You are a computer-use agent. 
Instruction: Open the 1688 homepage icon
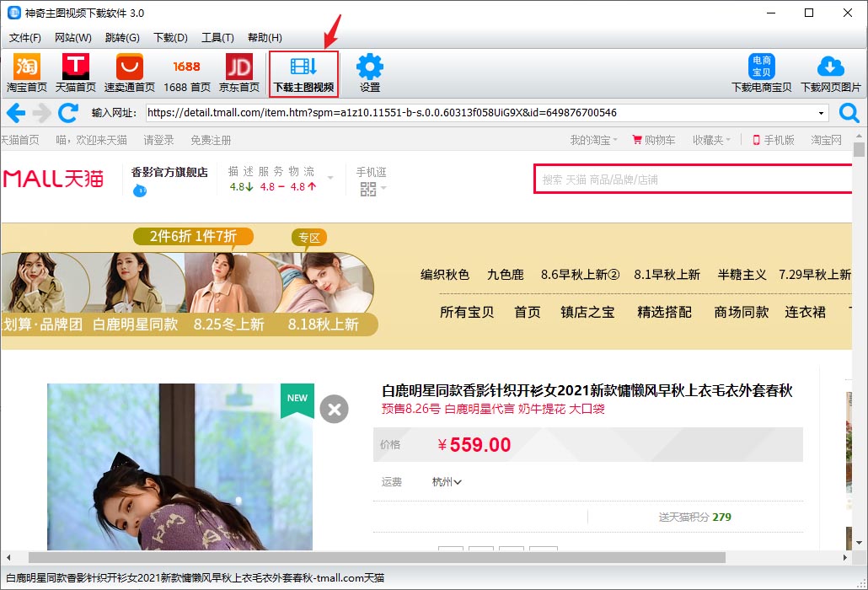186,73
